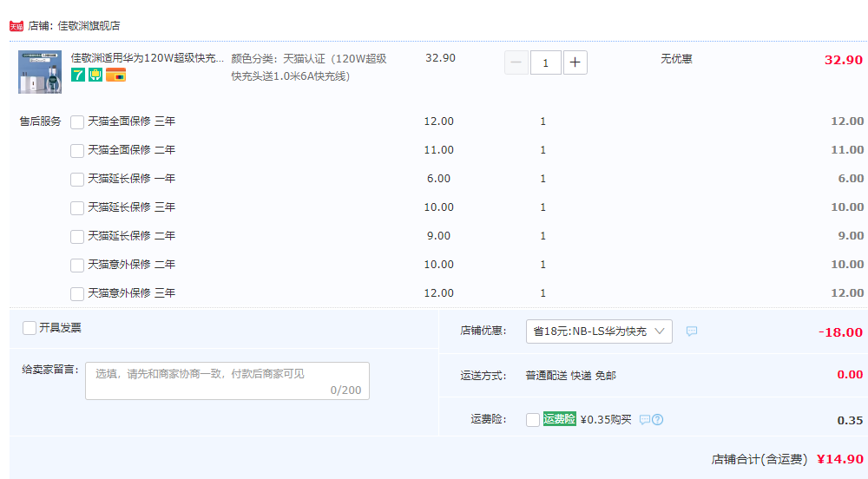Check 天猫全面保修 二年 option

77,151
